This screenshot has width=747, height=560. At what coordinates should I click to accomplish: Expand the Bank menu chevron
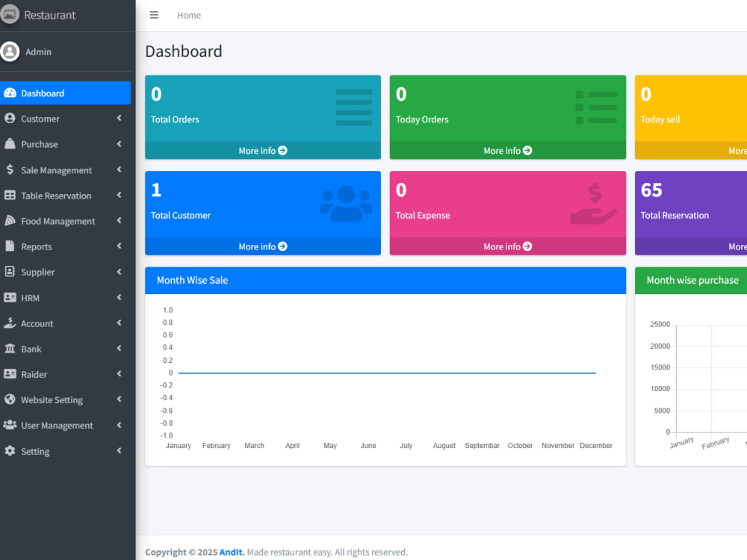coord(119,348)
